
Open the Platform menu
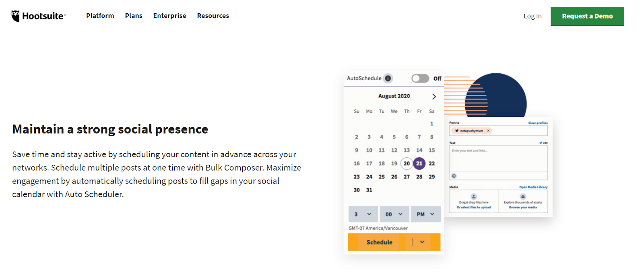pos(100,16)
